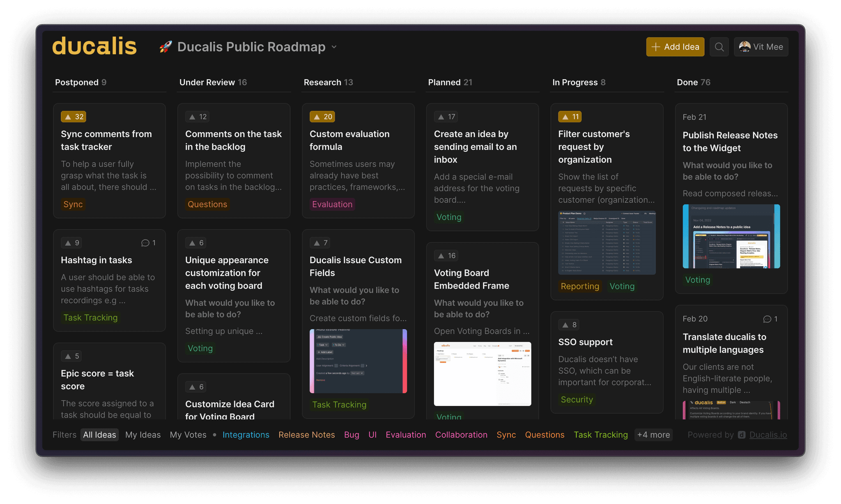Upvote the SSO support idea (8)
The height and width of the screenshot is (504, 841).
coord(569,325)
